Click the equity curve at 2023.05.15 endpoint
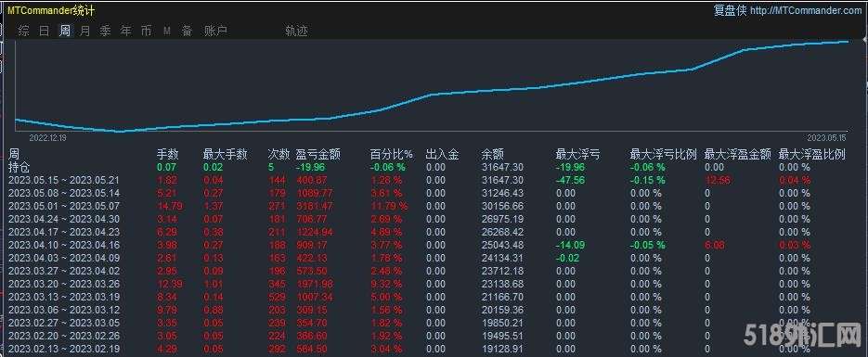Screen dimensions: 868x357 pyautogui.click(x=848, y=42)
